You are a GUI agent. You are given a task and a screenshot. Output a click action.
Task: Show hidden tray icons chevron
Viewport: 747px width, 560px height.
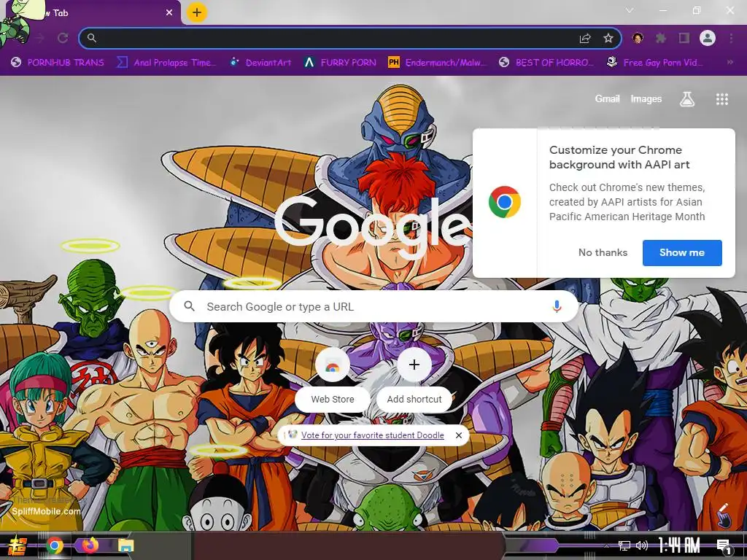click(606, 545)
